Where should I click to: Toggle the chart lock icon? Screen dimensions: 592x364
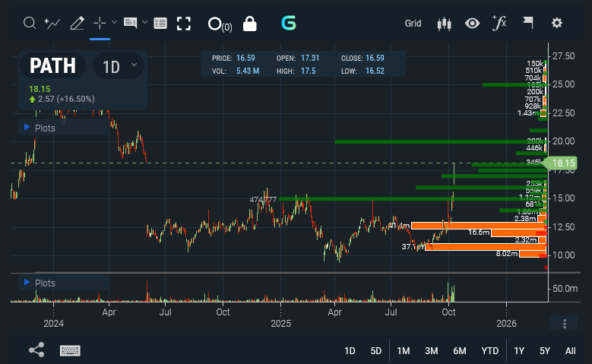[x=249, y=24]
